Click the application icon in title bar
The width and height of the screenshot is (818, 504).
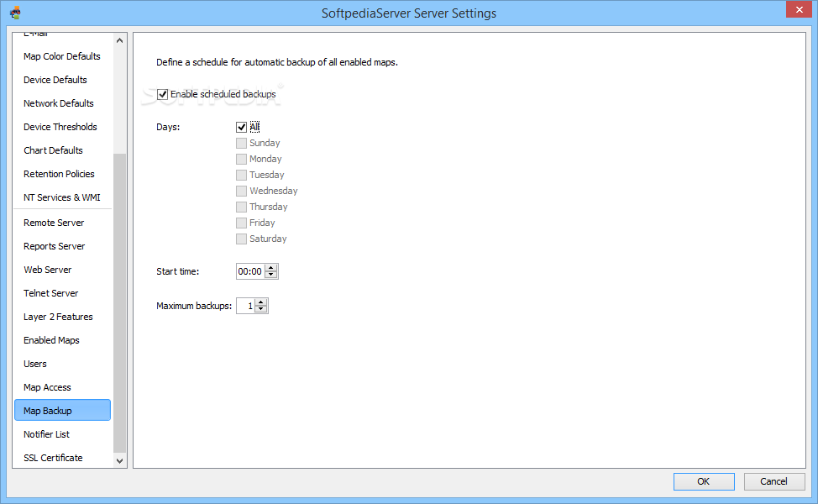pos(15,13)
